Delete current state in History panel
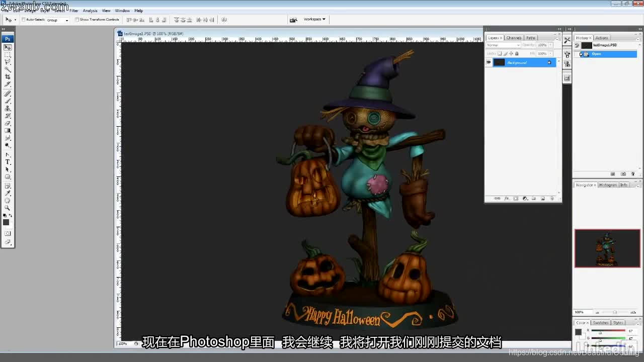644x362 pixels. coord(633,174)
